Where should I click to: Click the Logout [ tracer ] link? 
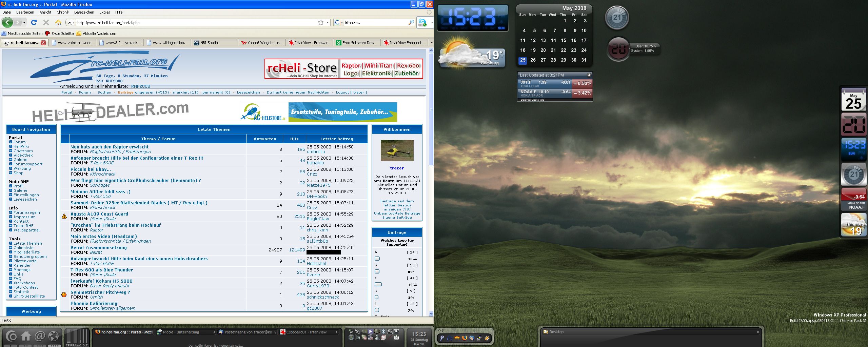(351, 93)
